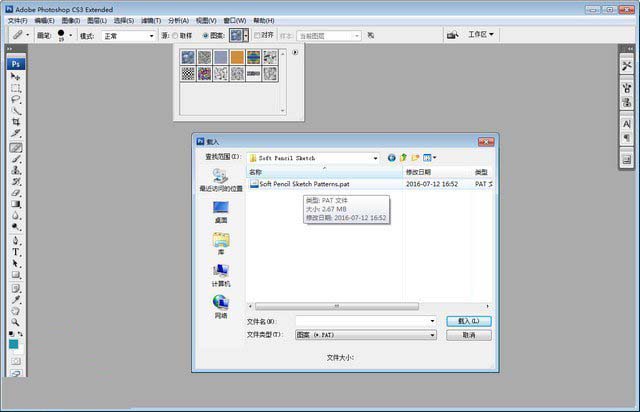Create new folder in dialog
The image size is (640, 412).
pos(415,158)
